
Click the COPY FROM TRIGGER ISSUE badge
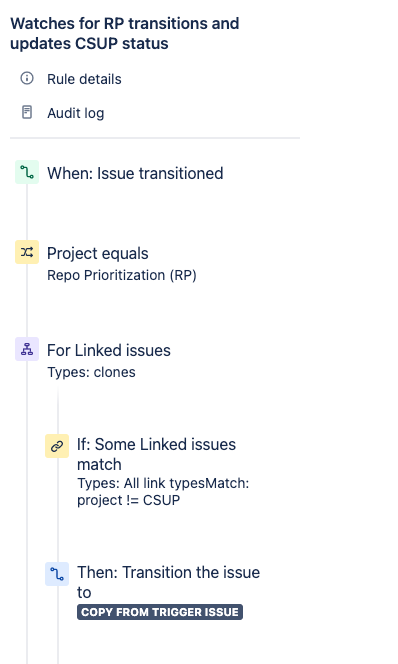coord(160,612)
